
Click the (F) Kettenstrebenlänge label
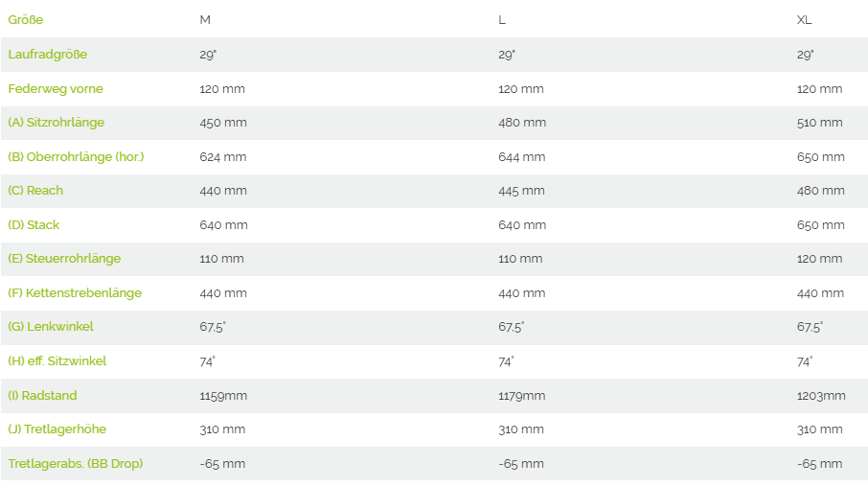tap(75, 293)
